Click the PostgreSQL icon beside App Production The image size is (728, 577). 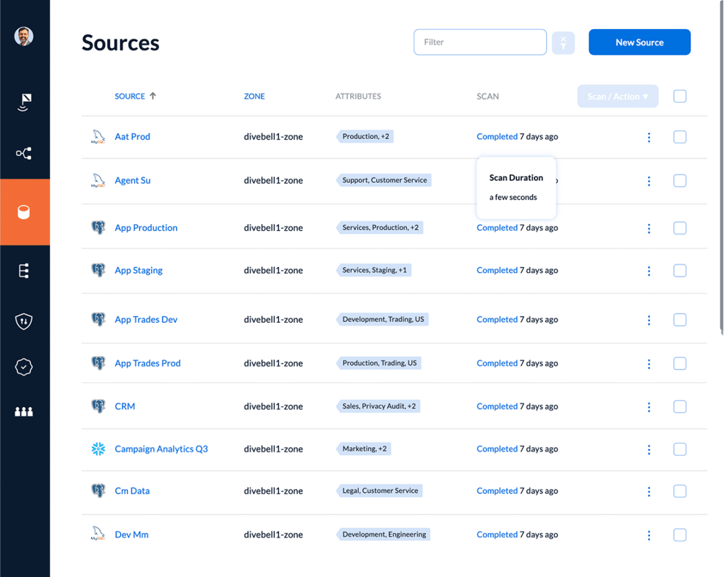pyautogui.click(x=98, y=227)
